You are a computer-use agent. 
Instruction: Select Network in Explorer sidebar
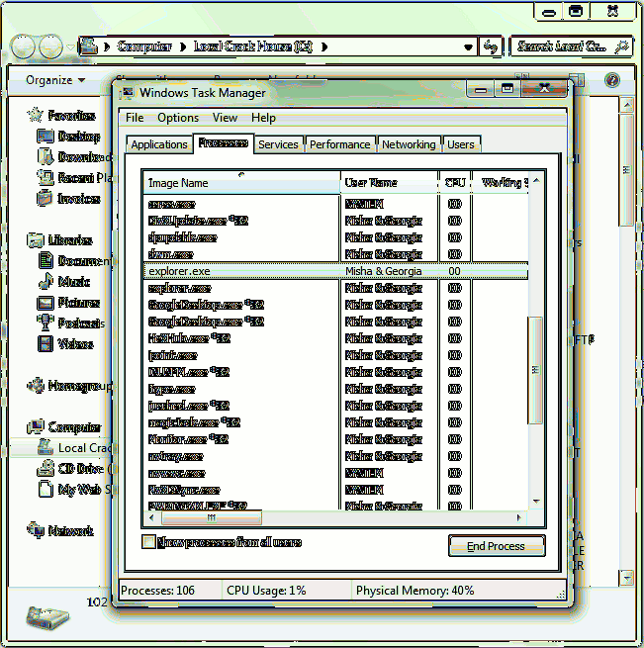(x=60, y=530)
